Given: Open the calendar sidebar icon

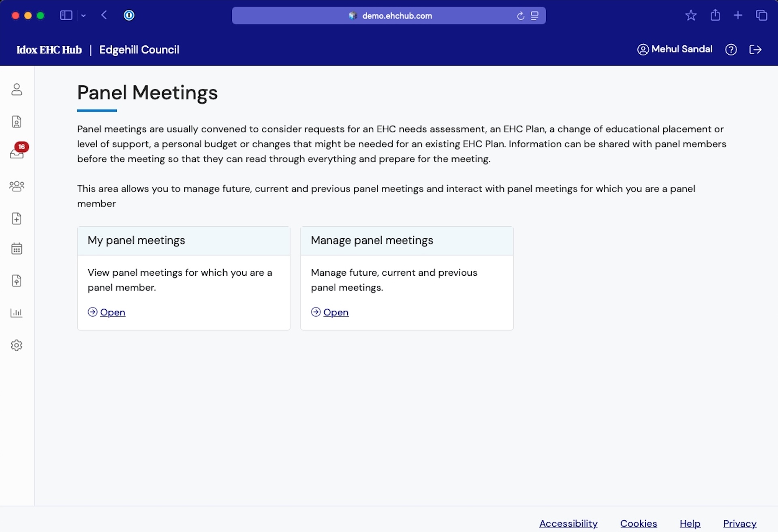Looking at the screenshot, I should coord(17,249).
